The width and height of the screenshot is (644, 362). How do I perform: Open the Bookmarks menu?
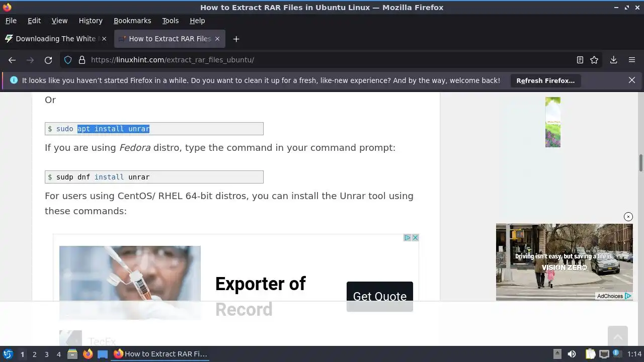click(132, 21)
